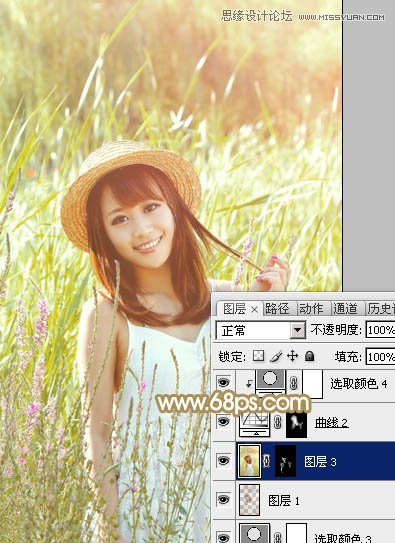Select 图层 3 layer mask thumbnail
The height and width of the screenshot is (543, 395).
pyautogui.click(x=285, y=461)
